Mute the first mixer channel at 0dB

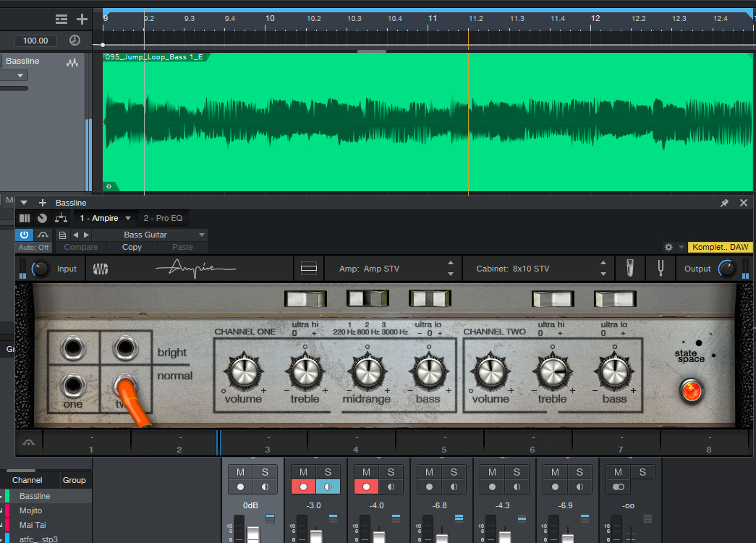tap(240, 472)
